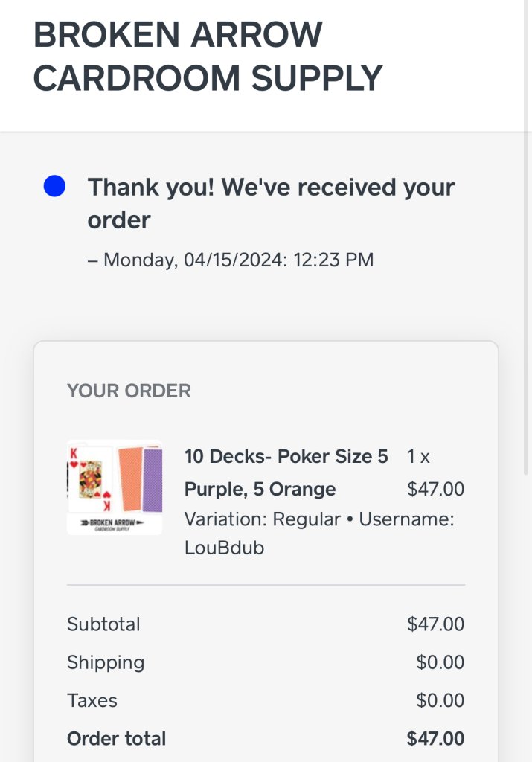This screenshot has height=762, width=532.
Task: Open the Broken Arrow Cardroom Supply store title
Action: [208, 57]
